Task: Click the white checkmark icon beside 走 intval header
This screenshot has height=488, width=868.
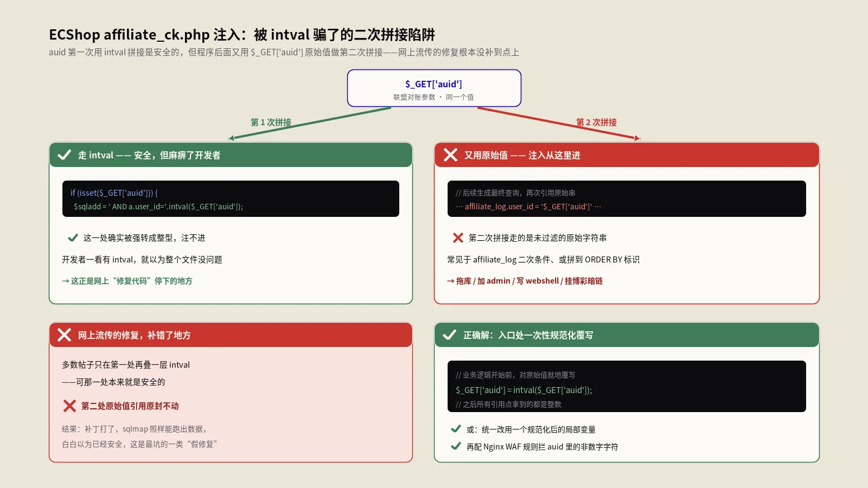Action: [x=64, y=155]
